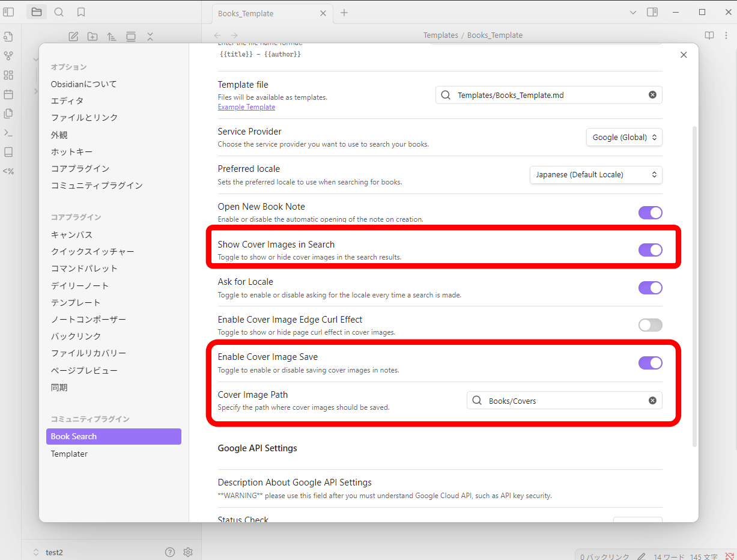Viewport: 737px width, 560px height.
Task: Click sync status icon in status bar
Action: coord(729,556)
